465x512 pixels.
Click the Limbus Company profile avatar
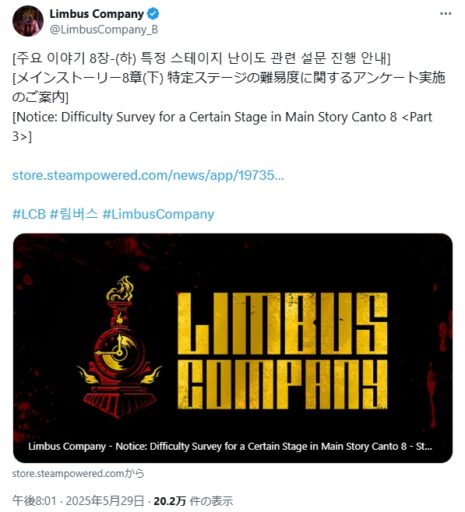(x=28, y=21)
